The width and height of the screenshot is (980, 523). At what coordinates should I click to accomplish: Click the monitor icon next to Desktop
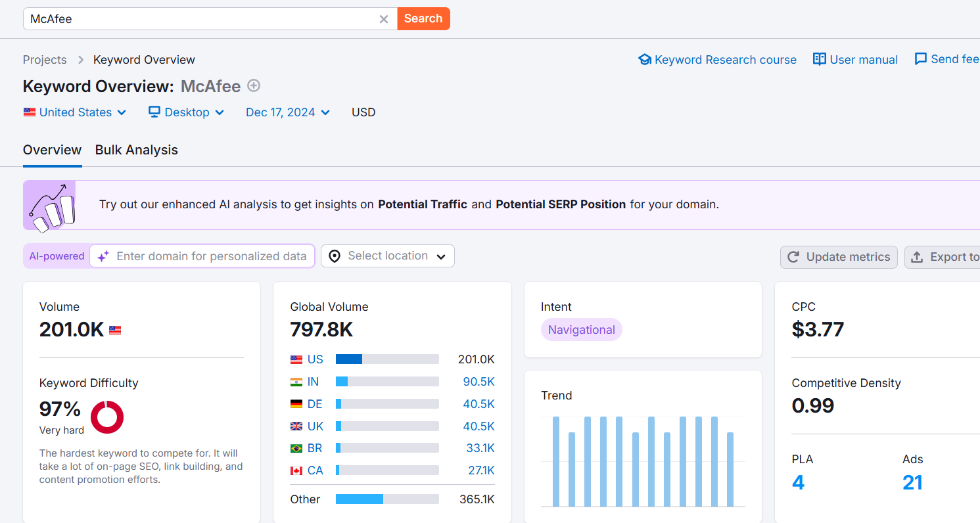point(154,112)
